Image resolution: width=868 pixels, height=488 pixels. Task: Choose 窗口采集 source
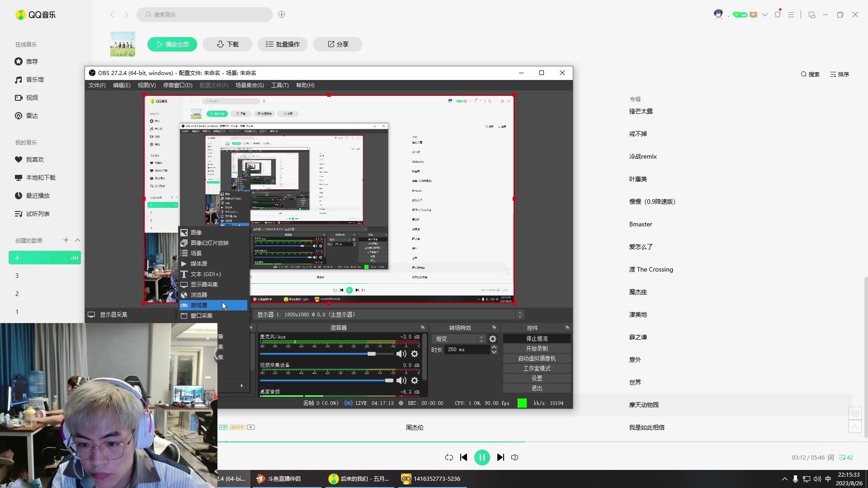click(213, 315)
